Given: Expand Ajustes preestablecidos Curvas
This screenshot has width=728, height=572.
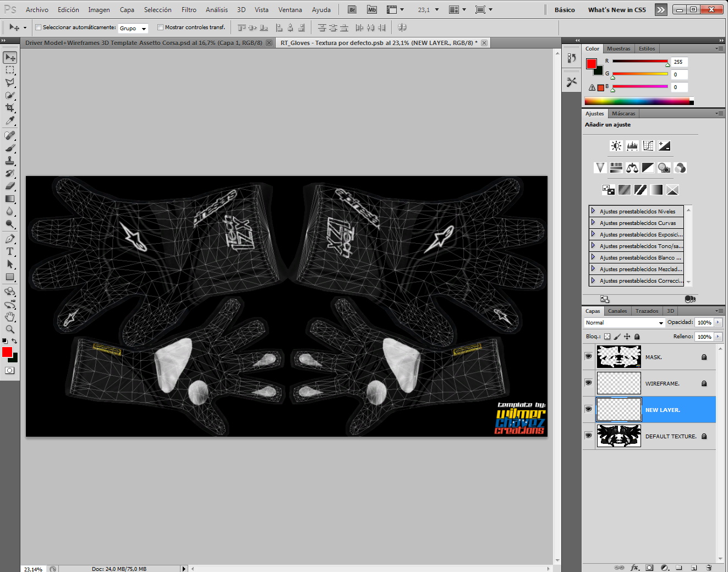Looking at the screenshot, I should [x=593, y=223].
